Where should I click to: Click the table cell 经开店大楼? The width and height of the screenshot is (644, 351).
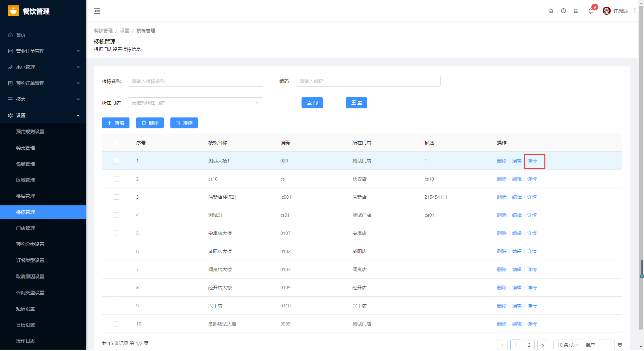point(220,288)
